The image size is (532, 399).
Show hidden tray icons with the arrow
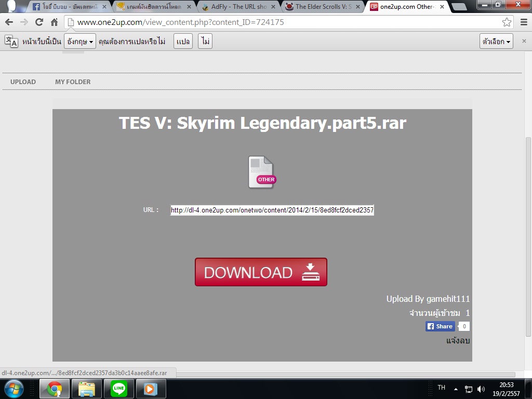(456, 389)
